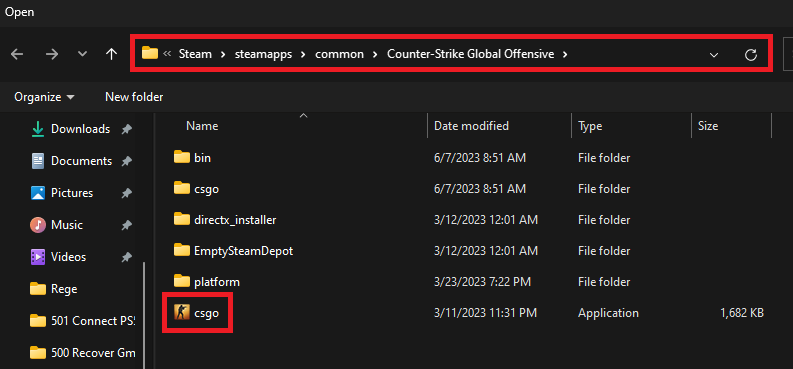Viewport: 793px width, 369px height.
Task: Sort by the Type column header
Action: pyautogui.click(x=590, y=125)
